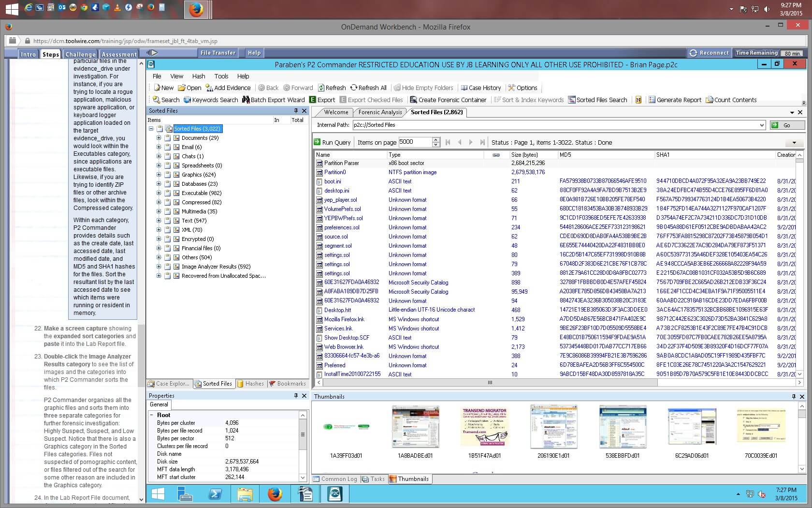812x508 pixels.
Task: Launch Keywords Search from the toolbar
Action: tap(211, 100)
